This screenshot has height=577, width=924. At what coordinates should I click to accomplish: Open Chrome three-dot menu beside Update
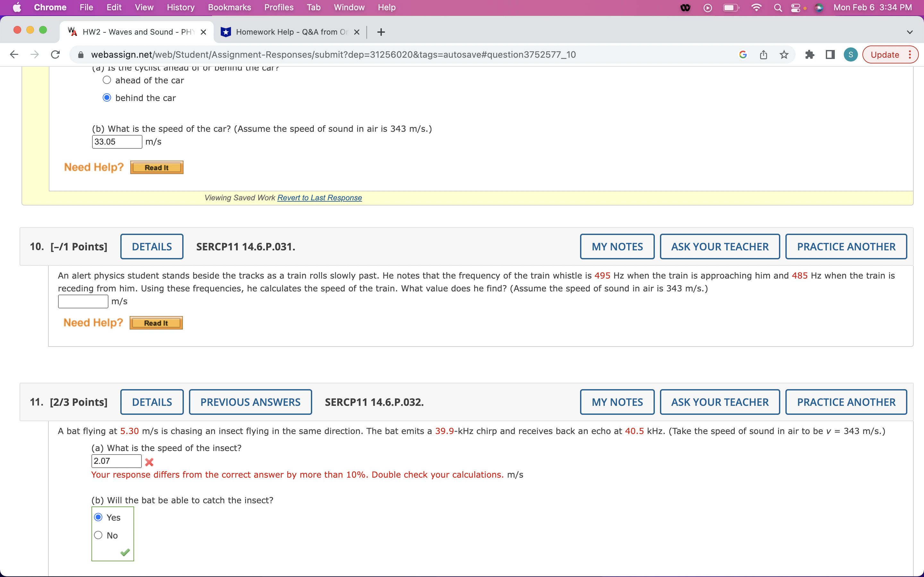click(910, 54)
